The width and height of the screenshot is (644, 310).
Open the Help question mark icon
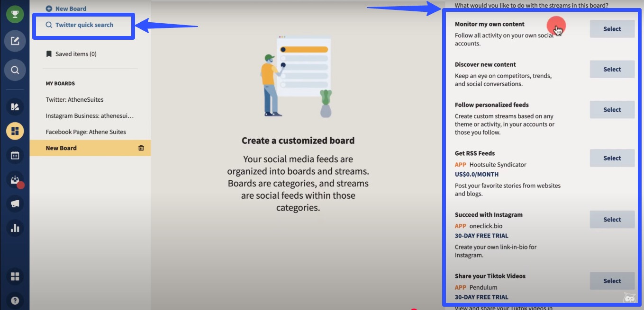point(15,300)
